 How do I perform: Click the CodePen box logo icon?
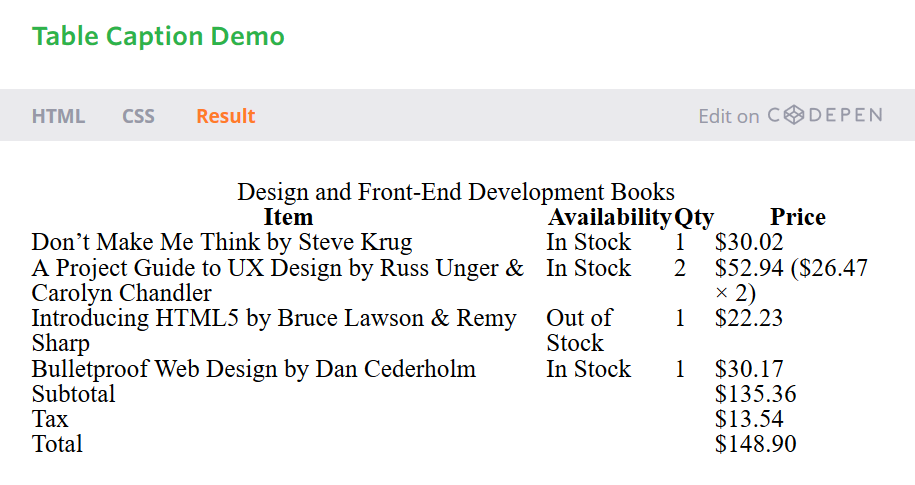793,115
